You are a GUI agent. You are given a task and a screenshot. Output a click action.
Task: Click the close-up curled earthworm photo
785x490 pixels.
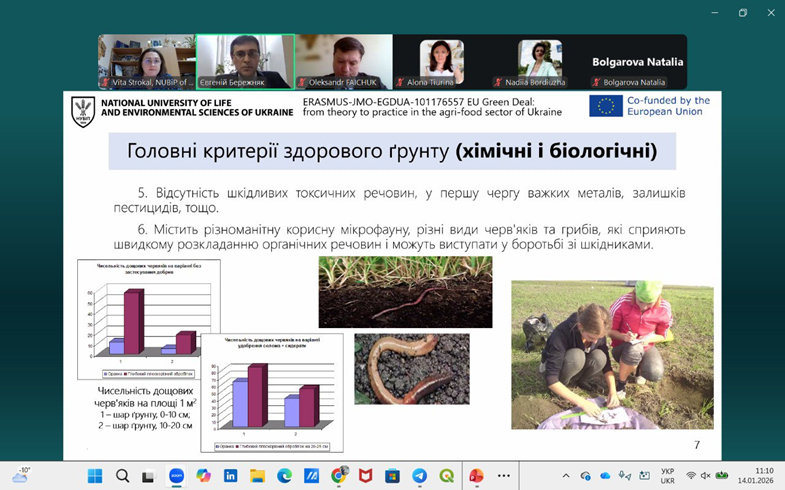412,369
